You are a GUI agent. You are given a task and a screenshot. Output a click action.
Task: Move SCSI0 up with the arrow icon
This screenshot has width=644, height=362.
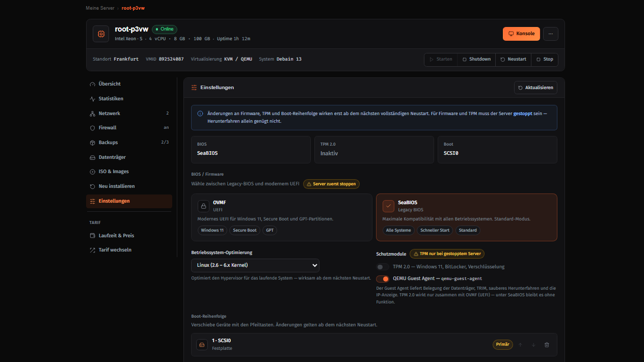[x=520, y=345]
